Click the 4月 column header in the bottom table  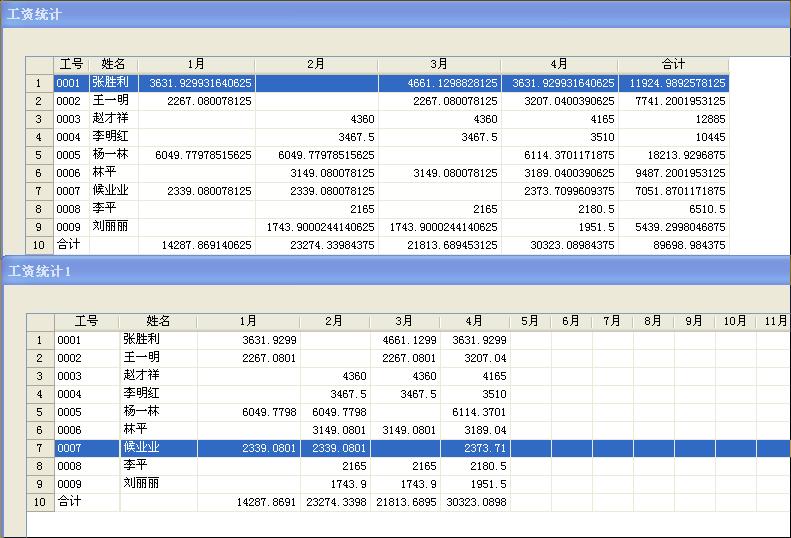(x=475, y=321)
